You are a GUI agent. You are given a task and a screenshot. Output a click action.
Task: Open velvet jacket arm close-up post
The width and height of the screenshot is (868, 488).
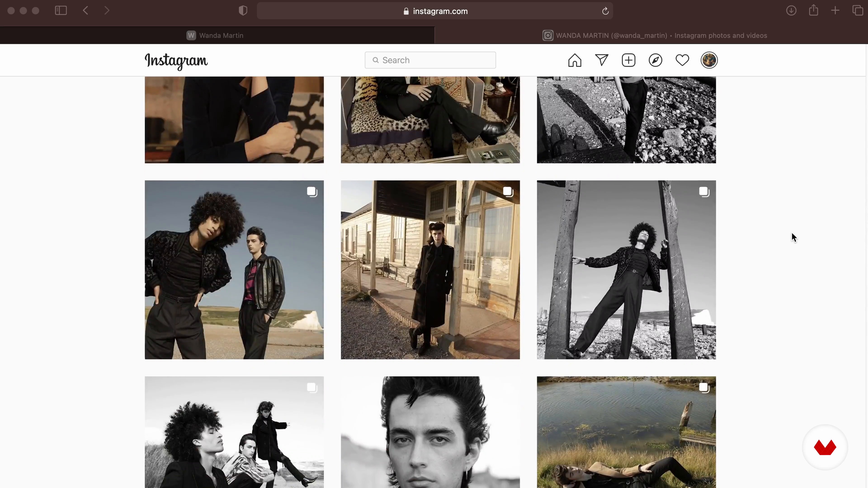(234, 120)
